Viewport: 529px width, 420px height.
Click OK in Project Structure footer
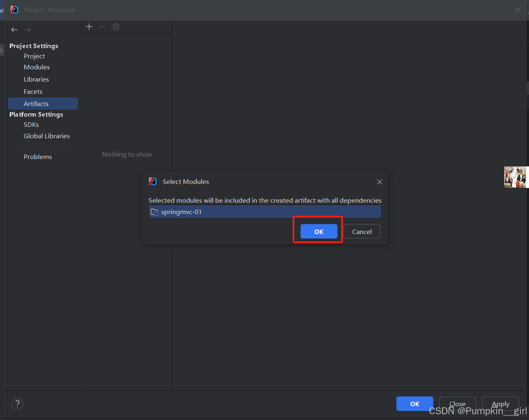click(415, 404)
